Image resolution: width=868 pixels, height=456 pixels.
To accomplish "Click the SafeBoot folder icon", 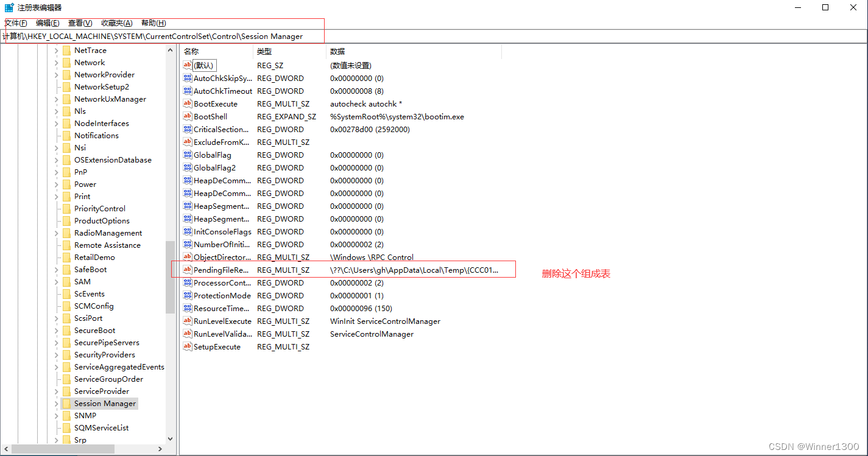I will tap(67, 270).
